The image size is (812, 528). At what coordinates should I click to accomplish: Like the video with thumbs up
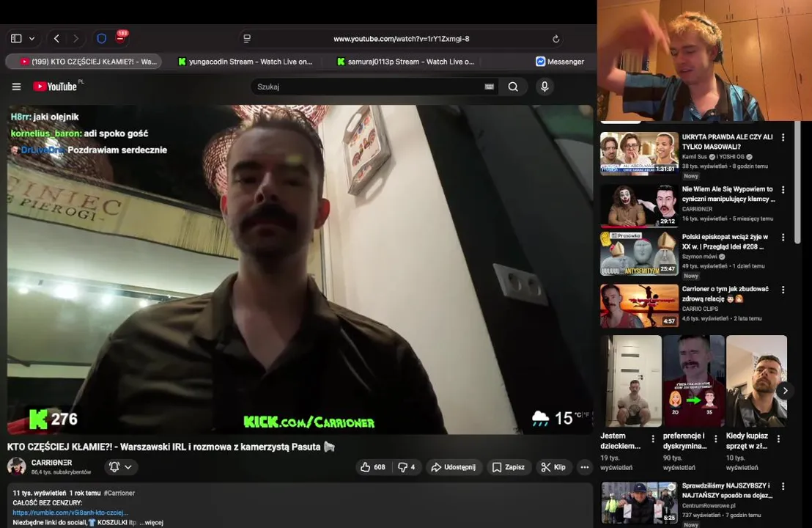coord(373,467)
